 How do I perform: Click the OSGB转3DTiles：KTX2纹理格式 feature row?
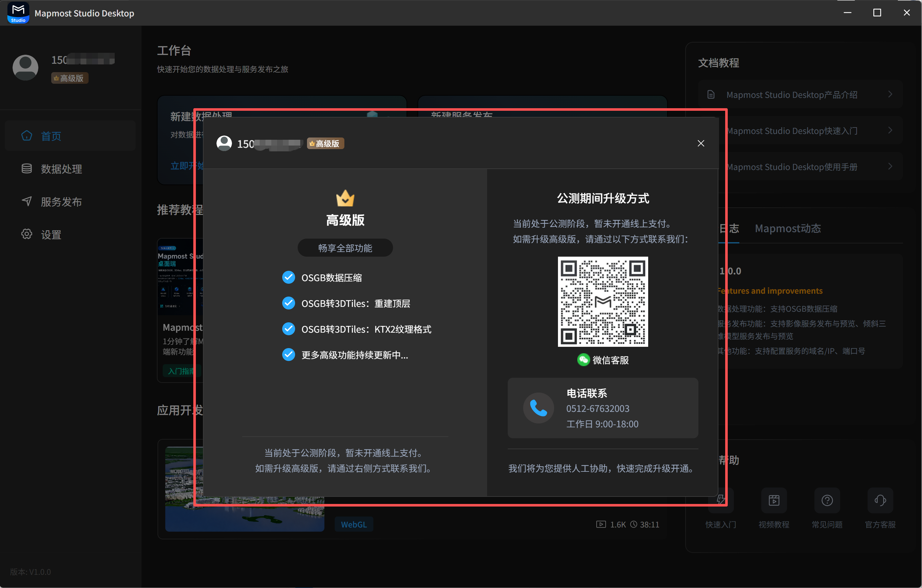tap(357, 329)
